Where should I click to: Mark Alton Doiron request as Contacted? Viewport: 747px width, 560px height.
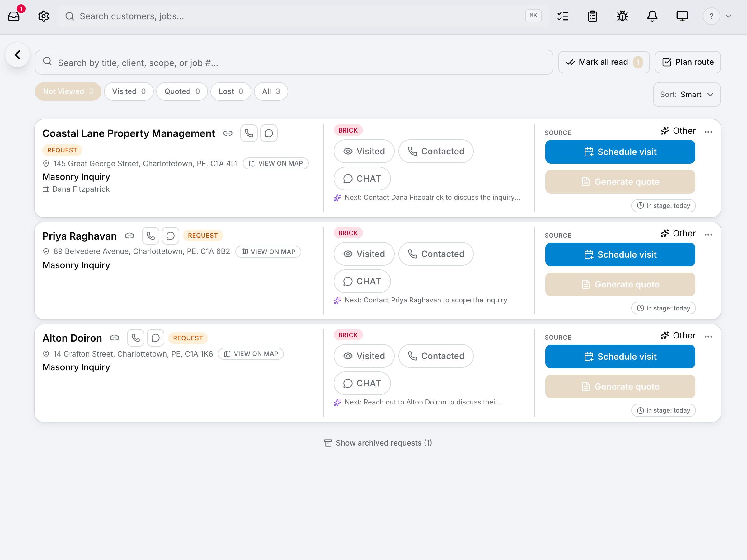point(436,356)
